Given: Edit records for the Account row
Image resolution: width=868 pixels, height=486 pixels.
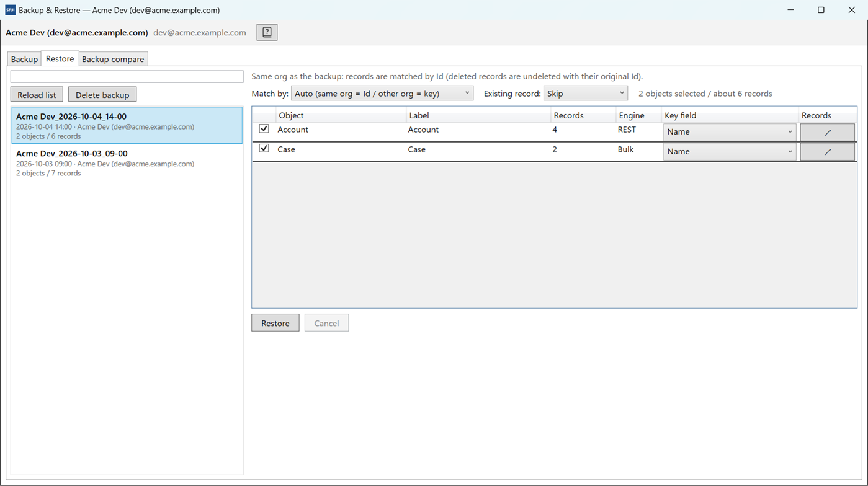Looking at the screenshot, I should pyautogui.click(x=827, y=132).
